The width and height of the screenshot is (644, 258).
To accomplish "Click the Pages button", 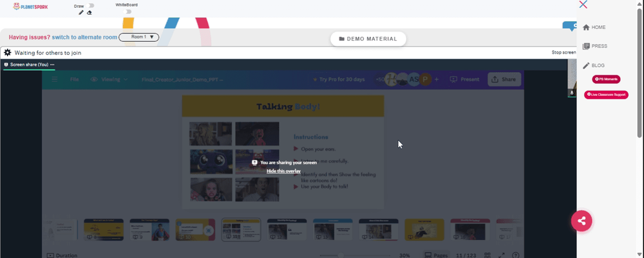I will point(436,255).
